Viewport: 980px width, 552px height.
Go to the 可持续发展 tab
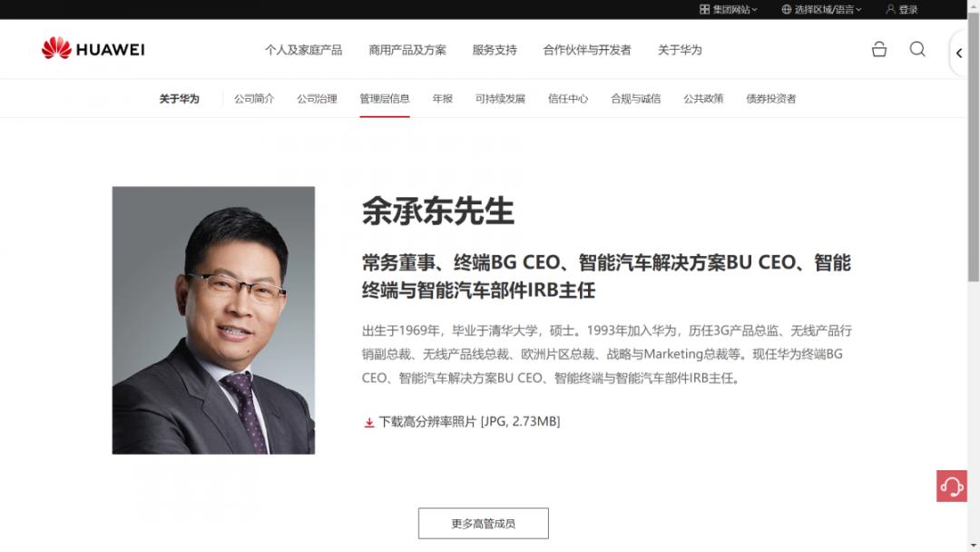(x=500, y=99)
